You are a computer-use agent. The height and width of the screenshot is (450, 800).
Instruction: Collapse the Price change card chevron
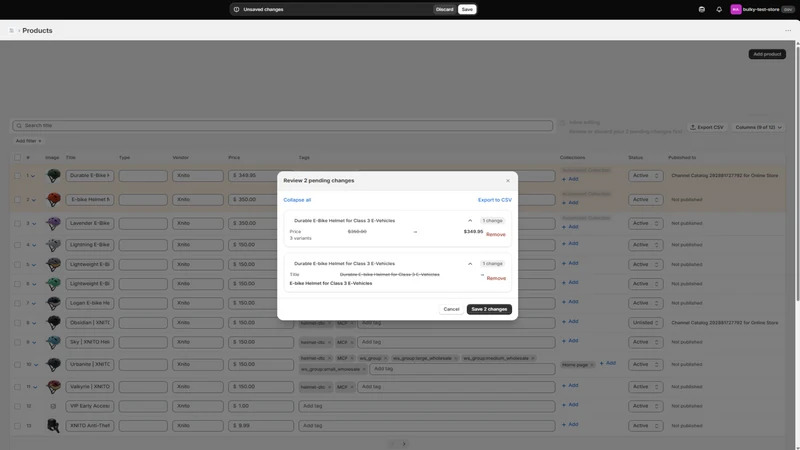pos(470,221)
